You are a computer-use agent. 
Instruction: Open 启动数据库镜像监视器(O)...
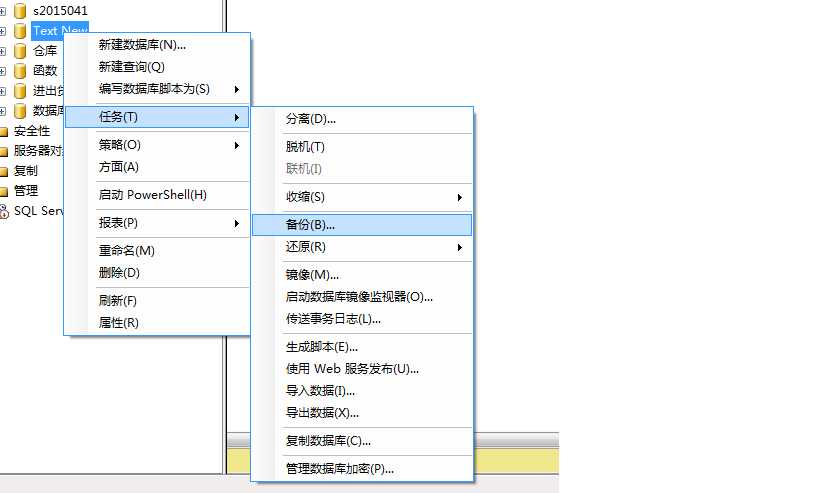pyautogui.click(x=362, y=297)
